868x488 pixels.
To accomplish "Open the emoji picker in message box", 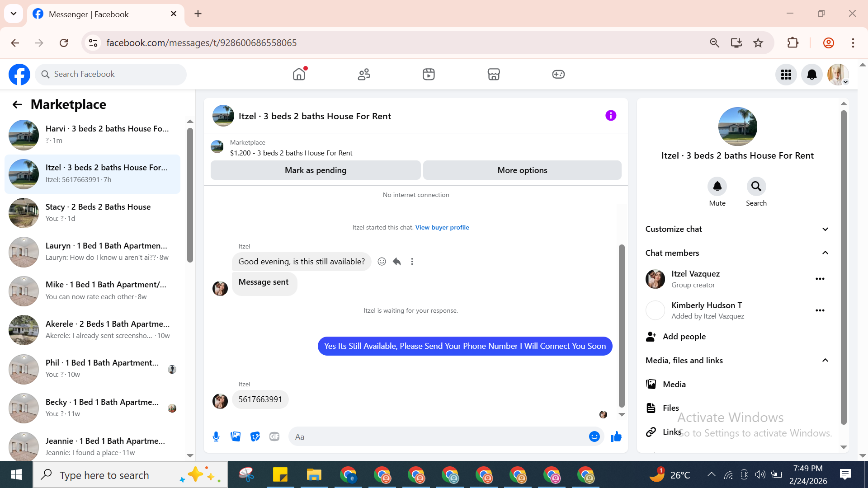I will click(594, 436).
